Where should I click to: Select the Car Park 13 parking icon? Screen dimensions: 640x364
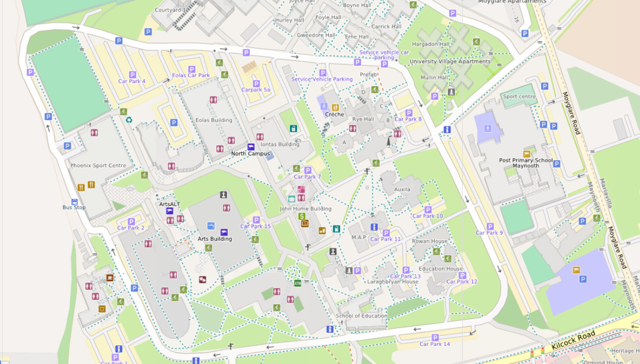406,270
